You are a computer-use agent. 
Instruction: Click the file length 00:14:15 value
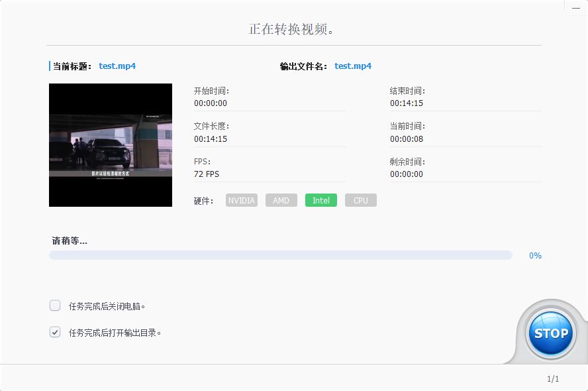[211, 139]
